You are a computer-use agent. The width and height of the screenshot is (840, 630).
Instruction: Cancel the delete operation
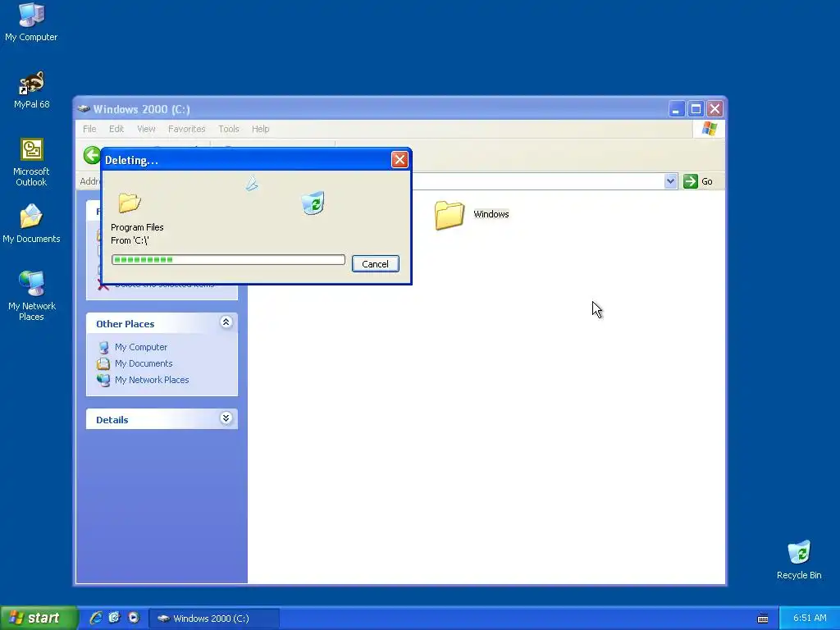coord(375,263)
